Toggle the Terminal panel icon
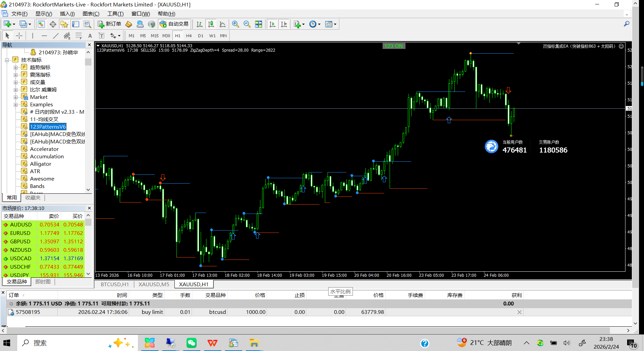 [76, 24]
